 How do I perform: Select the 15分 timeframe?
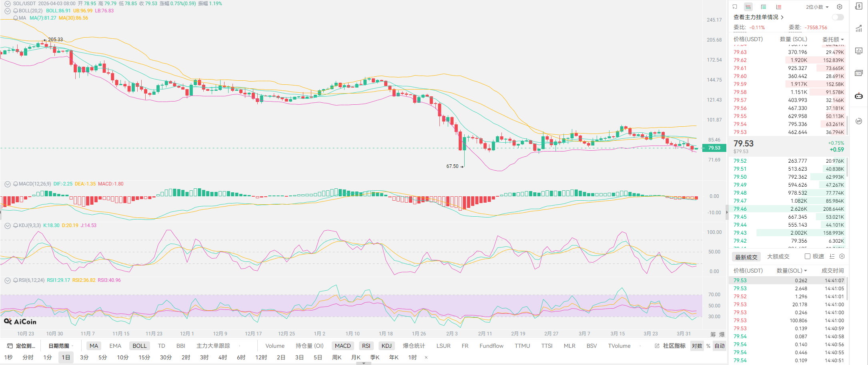point(144,357)
